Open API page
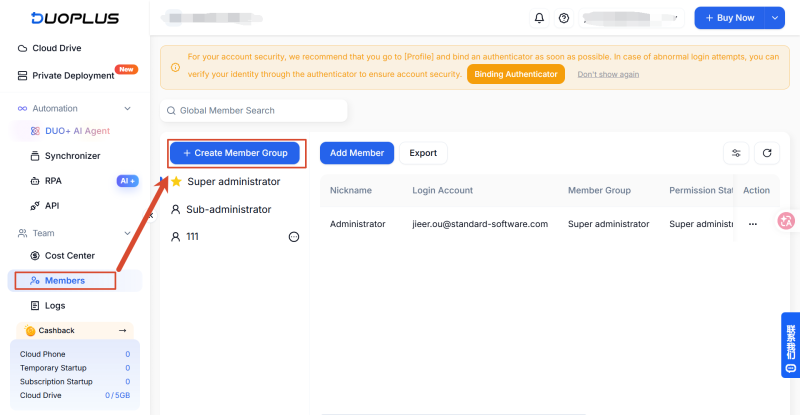Screen dimensions: 800x415 pos(44,206)
